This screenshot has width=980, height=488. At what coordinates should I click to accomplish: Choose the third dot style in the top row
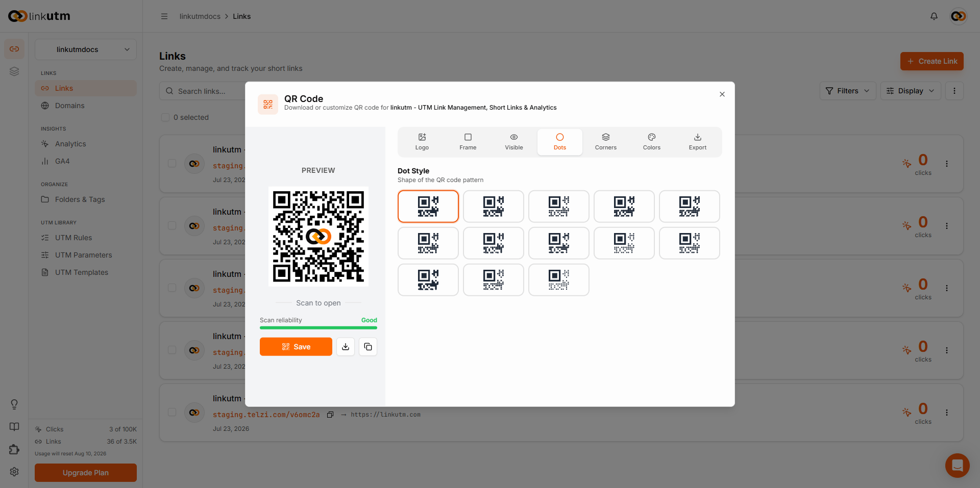tap(558, 207)
